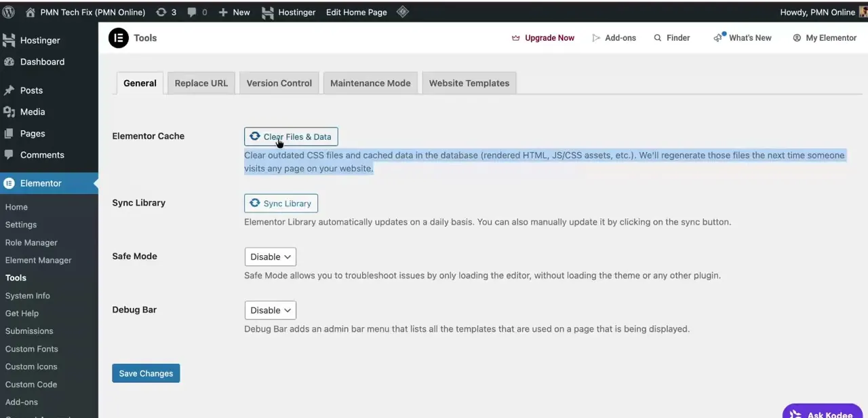The image size is (868, 418).
Task: Open the WordPress logo menu
Action: 9,12
